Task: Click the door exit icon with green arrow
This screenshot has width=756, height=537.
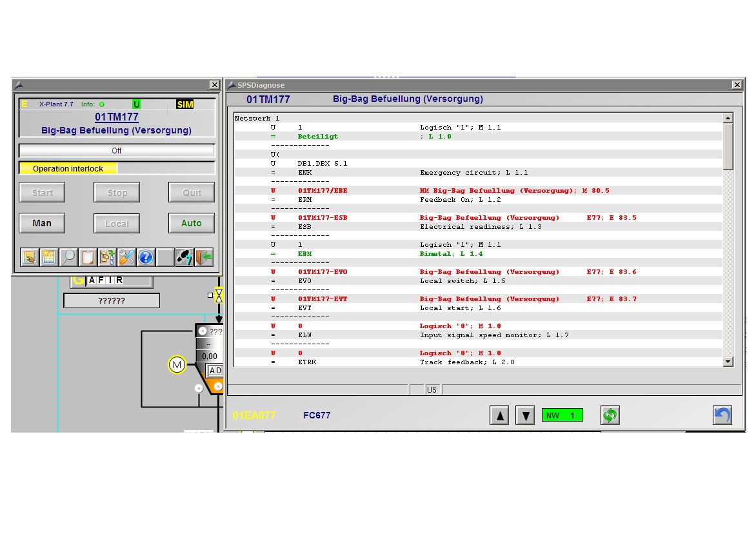Action: pyautogui.click(x=204, y=257)
